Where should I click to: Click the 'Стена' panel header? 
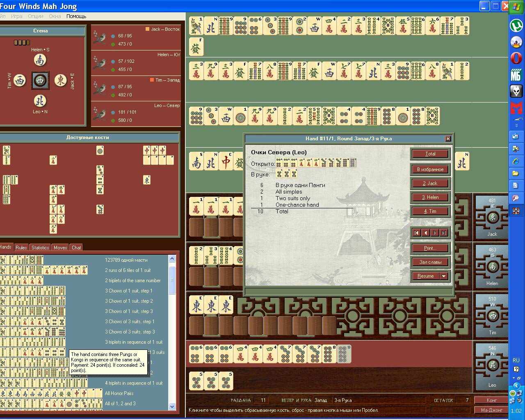point(41,31)
